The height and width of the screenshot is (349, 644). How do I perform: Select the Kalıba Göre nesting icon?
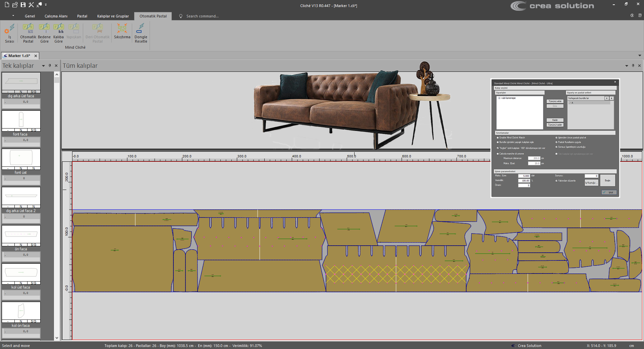point(58,33)
